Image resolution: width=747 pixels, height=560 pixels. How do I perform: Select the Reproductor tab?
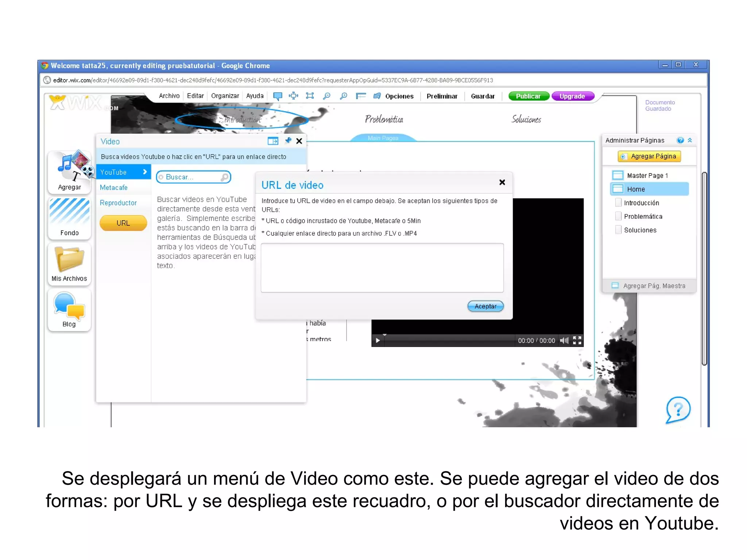coord(118,203)
